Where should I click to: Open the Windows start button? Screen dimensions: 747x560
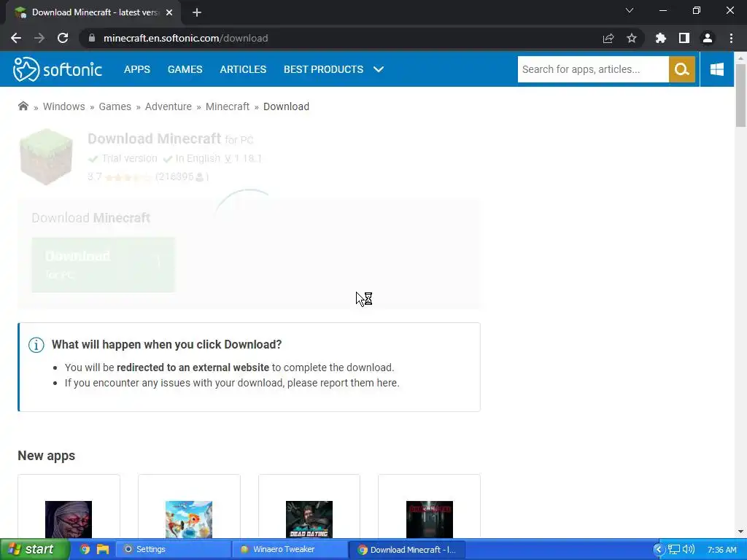click(x=35, y=550)
